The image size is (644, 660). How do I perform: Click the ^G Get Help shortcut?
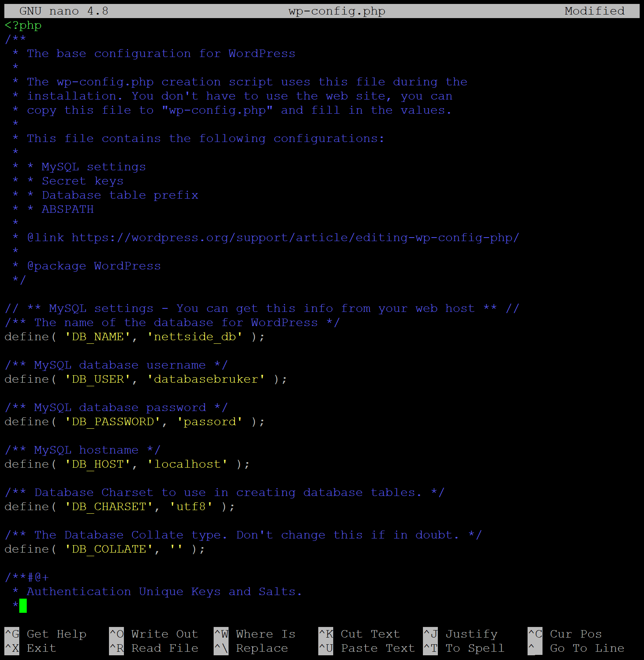click(x=45, y=634)
